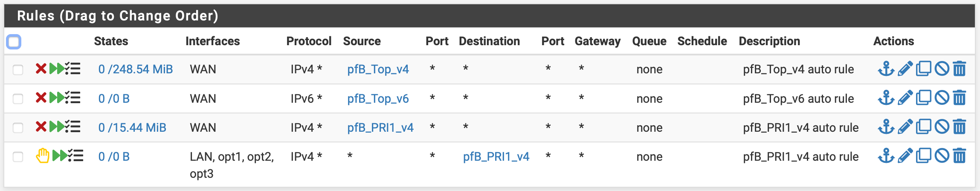Viewport: 980px width, 191px height.
Task: Click anchor icon on pfB_Top_v6 row
Action: (886, 98)
